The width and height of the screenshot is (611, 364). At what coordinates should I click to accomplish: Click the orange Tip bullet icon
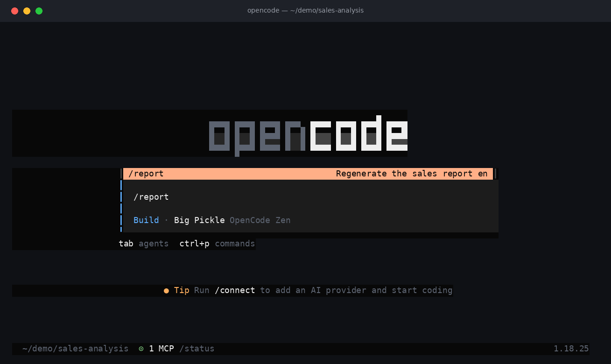tap(166, 291)
